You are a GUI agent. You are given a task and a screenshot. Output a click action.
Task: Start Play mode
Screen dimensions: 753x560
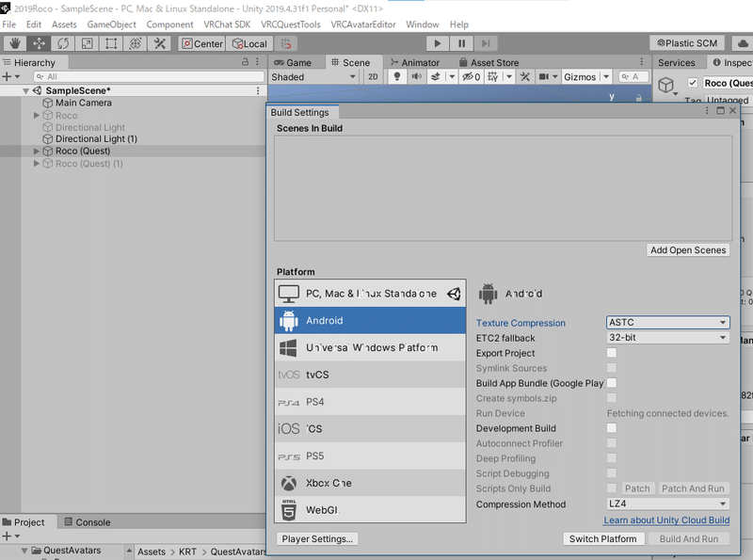pyautogui.click(x=437, y=43)
